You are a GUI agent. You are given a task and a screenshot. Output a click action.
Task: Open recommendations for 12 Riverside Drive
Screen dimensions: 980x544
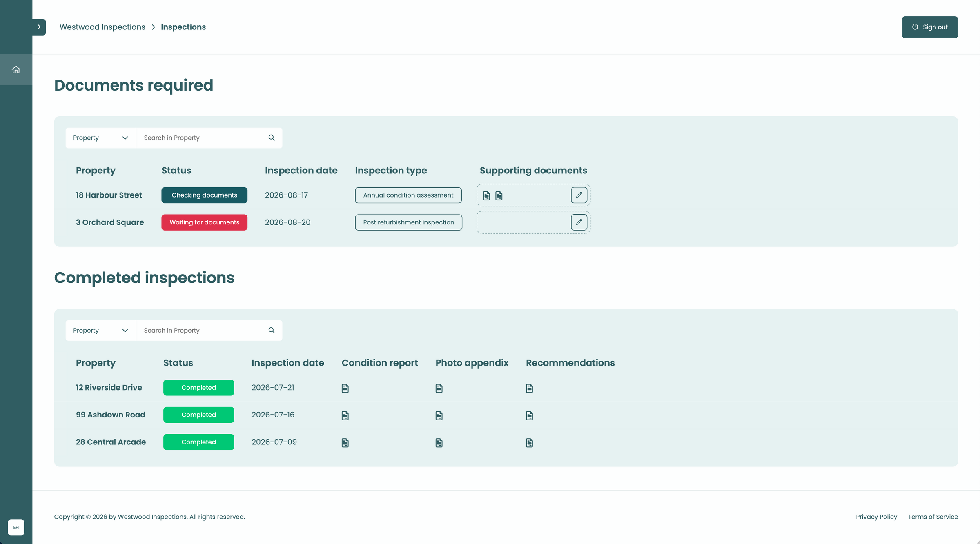coord(529,388)
